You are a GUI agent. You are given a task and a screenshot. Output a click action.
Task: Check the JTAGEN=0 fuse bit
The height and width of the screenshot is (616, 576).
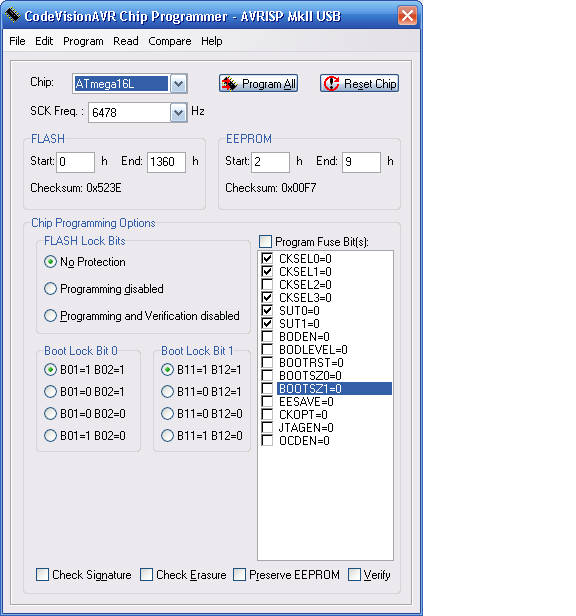tap(267, 427)
